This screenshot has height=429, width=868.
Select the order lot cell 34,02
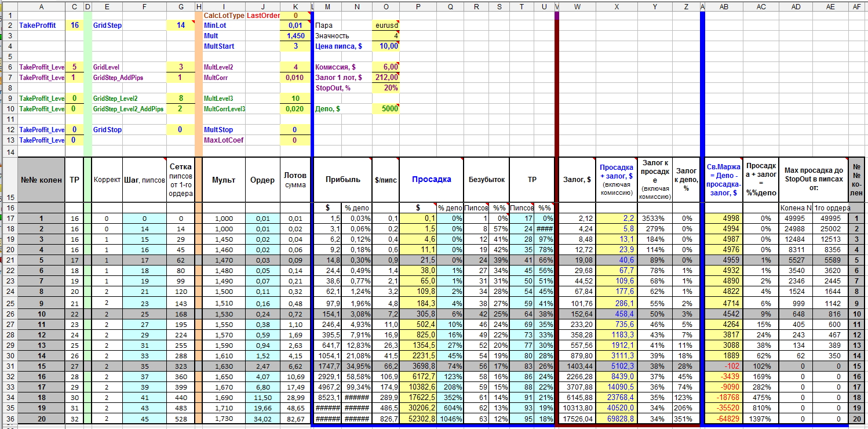[263, 419]
